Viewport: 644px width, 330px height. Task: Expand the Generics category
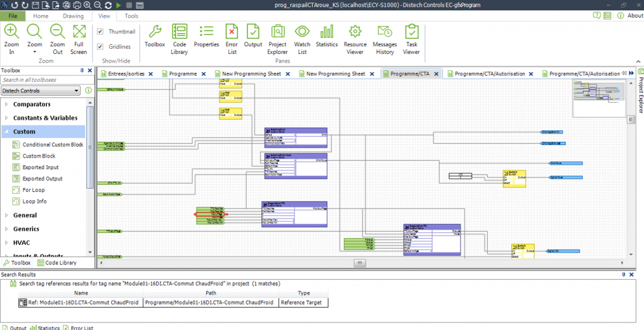coord(6,229)
